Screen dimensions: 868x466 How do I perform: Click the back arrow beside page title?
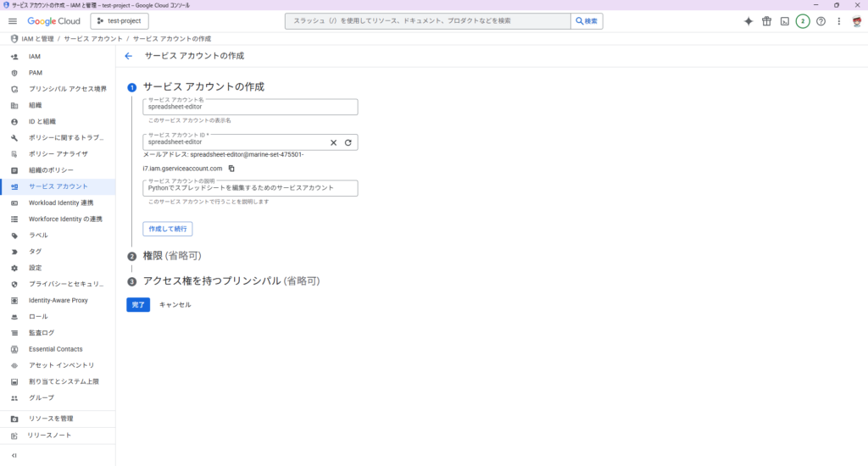click(129, 56)
